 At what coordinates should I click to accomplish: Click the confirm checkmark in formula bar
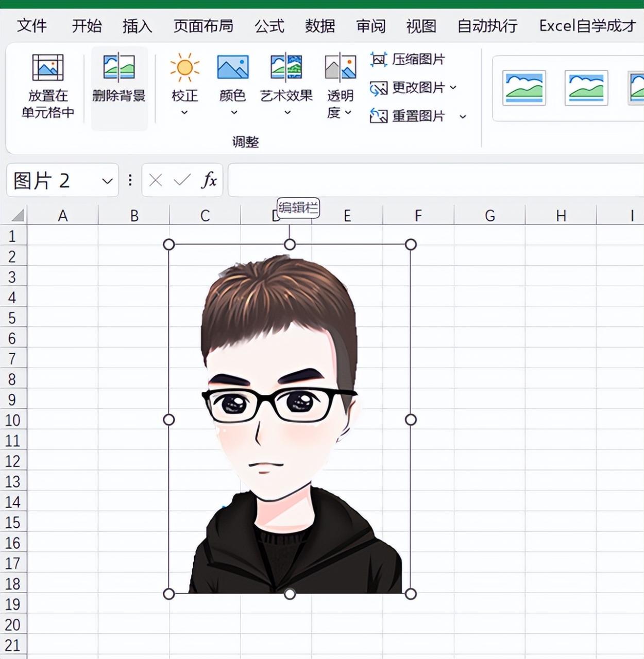pyautogui.click(x=182, y=180)
